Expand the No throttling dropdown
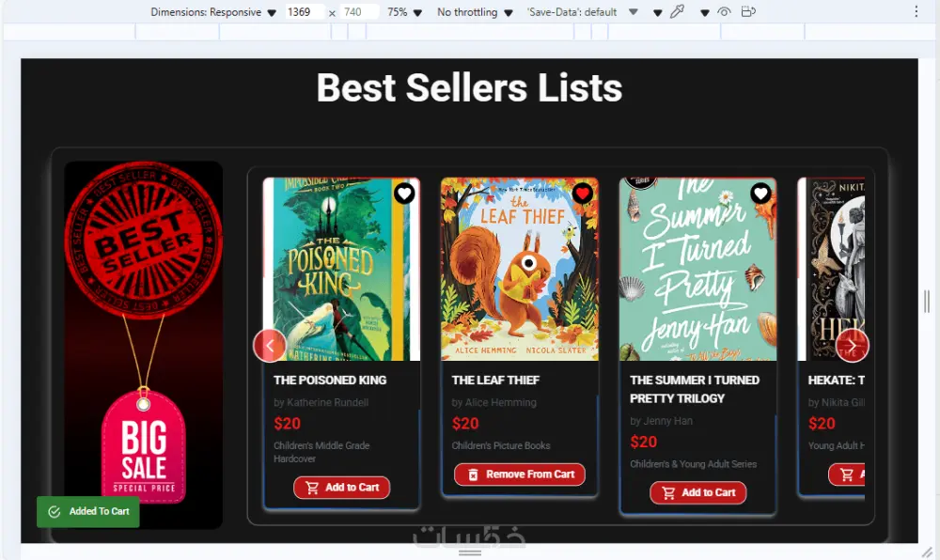 [x=475, y=12]
